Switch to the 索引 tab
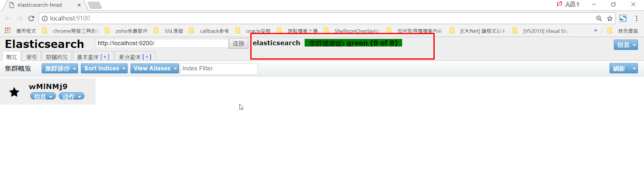 (x=31, y=57)
